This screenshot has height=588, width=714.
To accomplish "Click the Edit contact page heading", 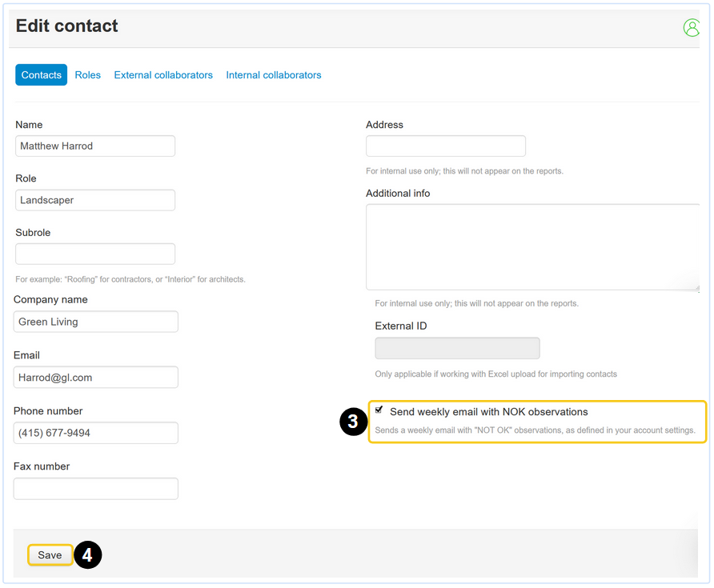I will click(67, 26).
